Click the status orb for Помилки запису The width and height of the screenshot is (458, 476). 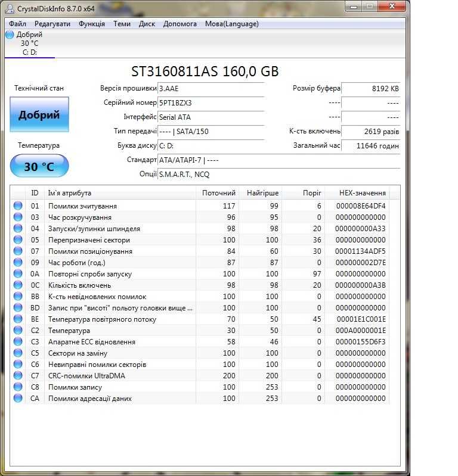(18, 387)
